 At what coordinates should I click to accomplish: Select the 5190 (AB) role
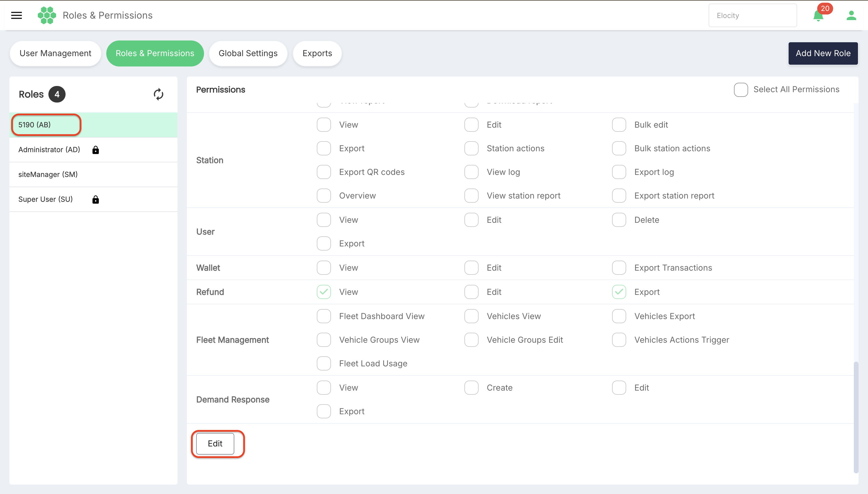click(x=93, y=125)
